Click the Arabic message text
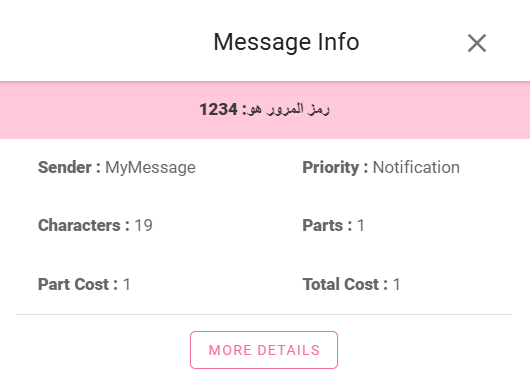530x383 pixels. pos(289,110)
